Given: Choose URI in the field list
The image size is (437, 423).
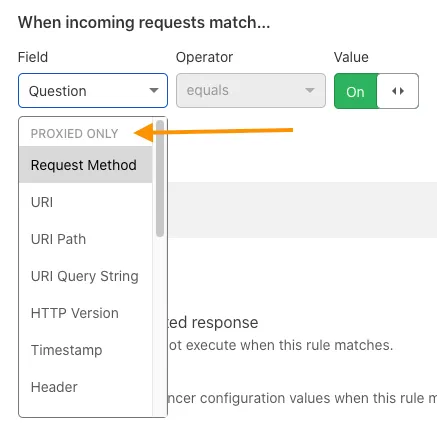Looking at the screenshot, I should click(86, 202).
